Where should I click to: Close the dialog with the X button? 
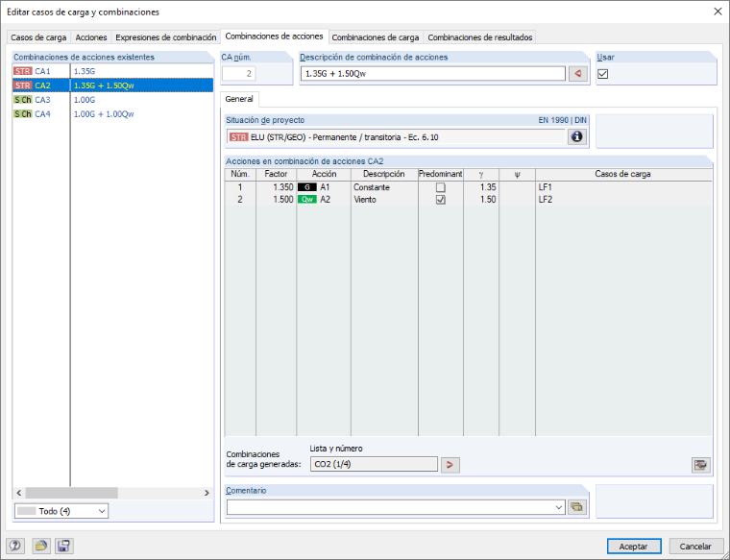tap(718, 12)
